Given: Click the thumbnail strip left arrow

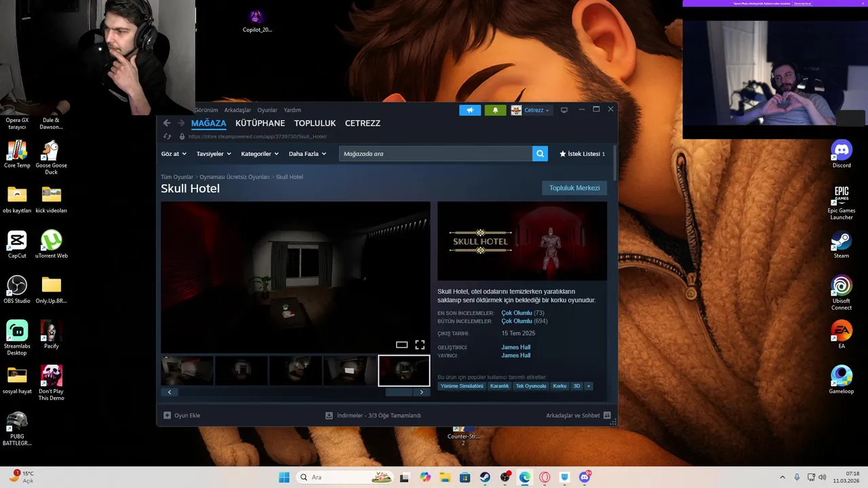Looking at the screenshot, I should pyautogui.click(x=170, y=392).
